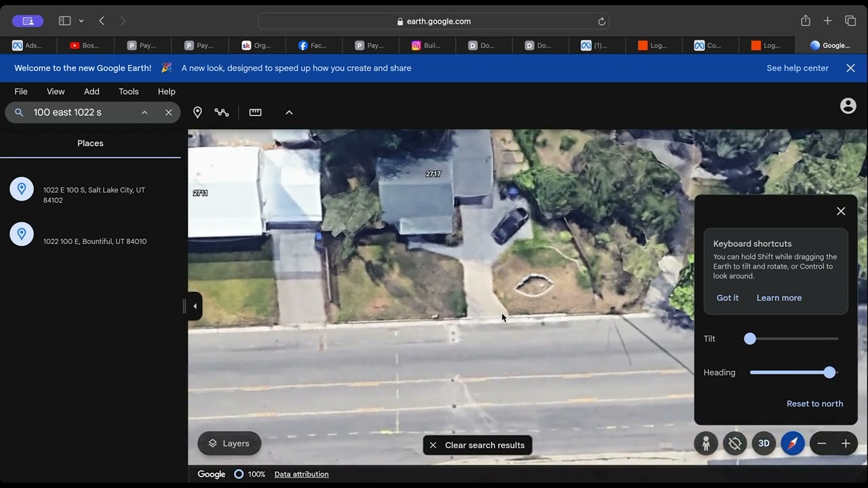This screenshot has width=868, height=488.
Task: Dismiss the Welcome to new Google Earth banner
Action: 850,68
